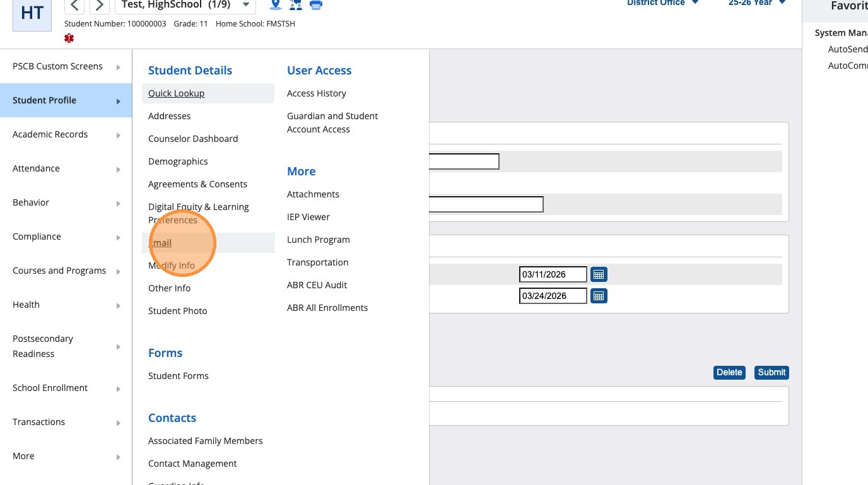The height and width of the screenshot is (485, 868).
Task: Go to the previous student with the left arrow
Action: point(74,6)
